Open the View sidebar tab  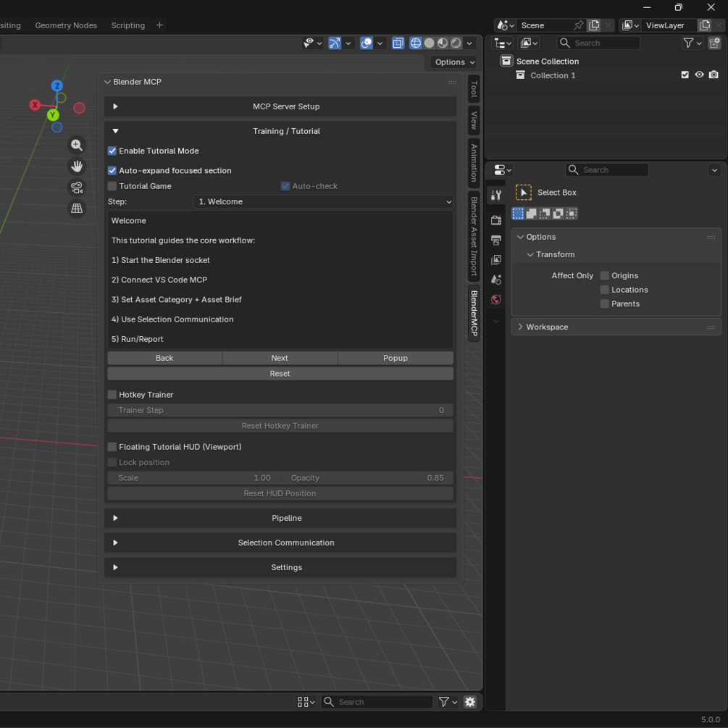[x=474, y=121]
